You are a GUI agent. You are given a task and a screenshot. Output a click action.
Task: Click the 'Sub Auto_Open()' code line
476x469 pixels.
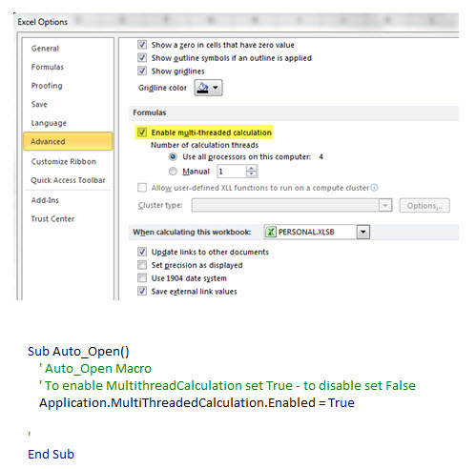click(x=78, y=352)
